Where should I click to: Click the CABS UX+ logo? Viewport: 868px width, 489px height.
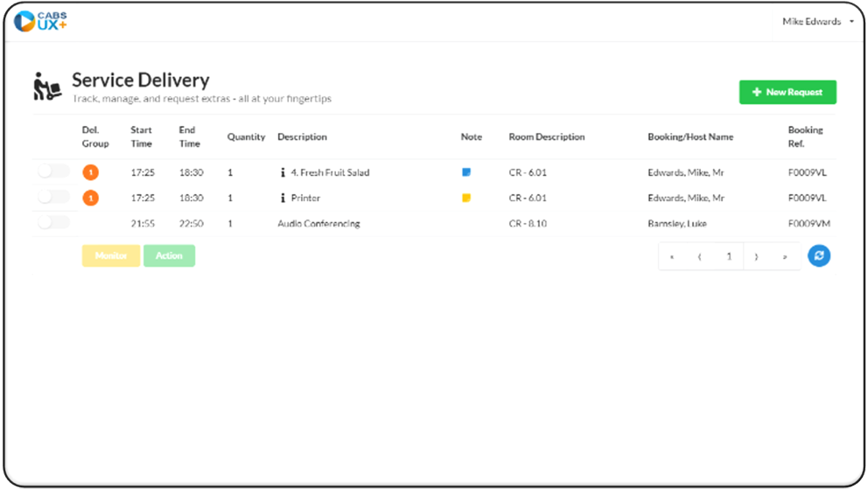[40, 21]
